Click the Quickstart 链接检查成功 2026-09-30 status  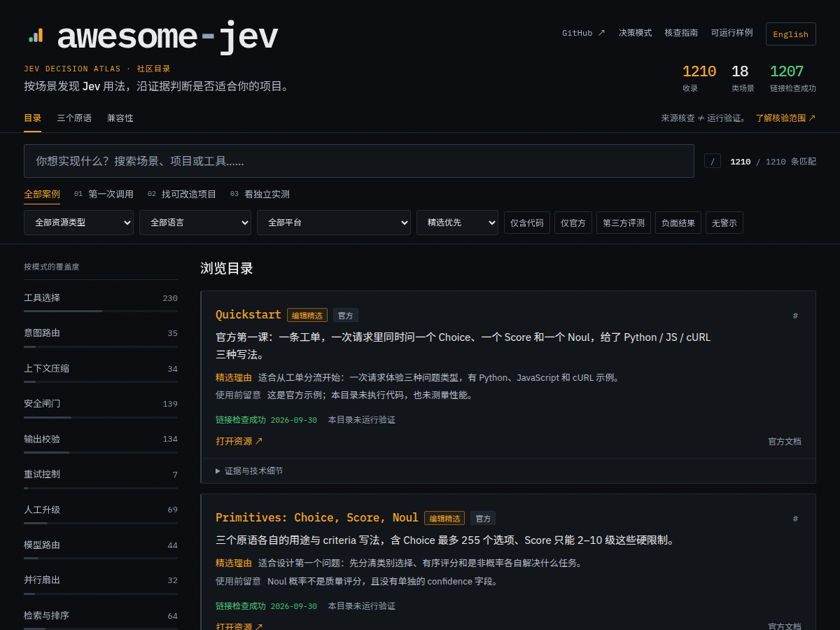point(266,420)
